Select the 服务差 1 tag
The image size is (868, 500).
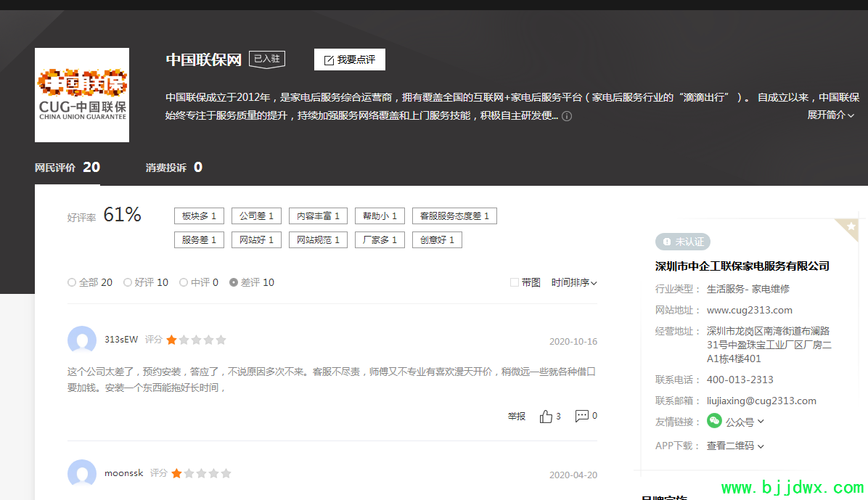point(199,239)
